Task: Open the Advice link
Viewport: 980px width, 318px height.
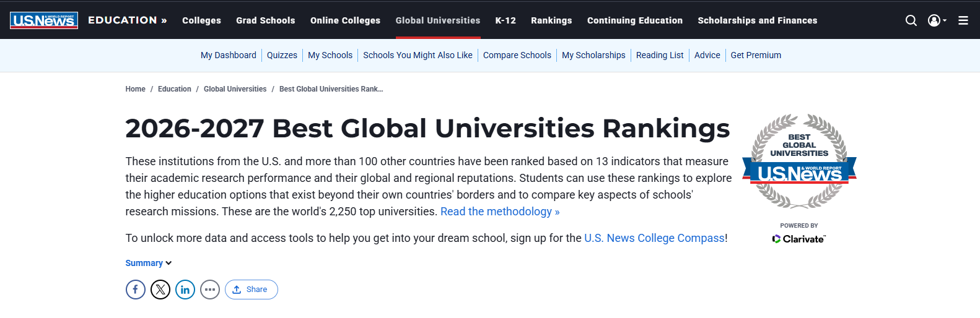Action: click(x=707, y=55)
